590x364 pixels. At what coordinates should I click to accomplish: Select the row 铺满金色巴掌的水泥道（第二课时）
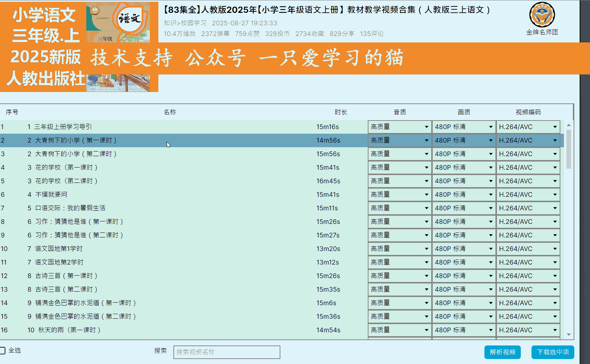(143, 316)
